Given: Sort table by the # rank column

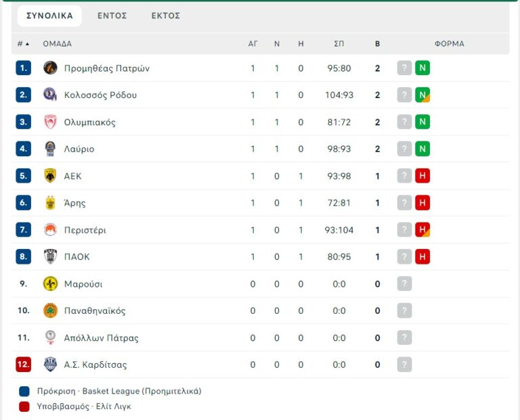Looking at the screenshot, I should [23, 44].
